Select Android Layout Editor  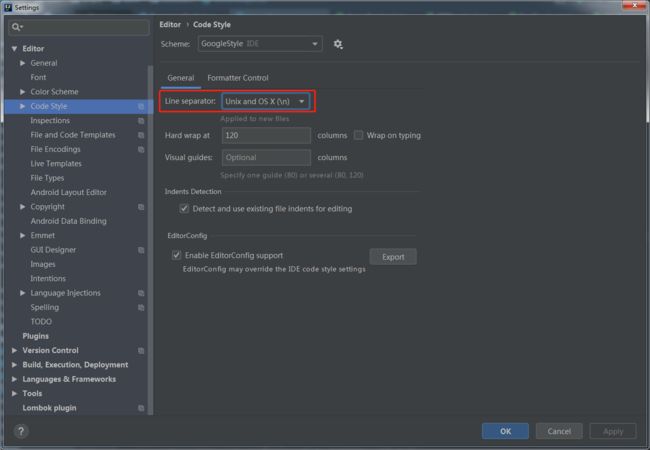point(68,192)
